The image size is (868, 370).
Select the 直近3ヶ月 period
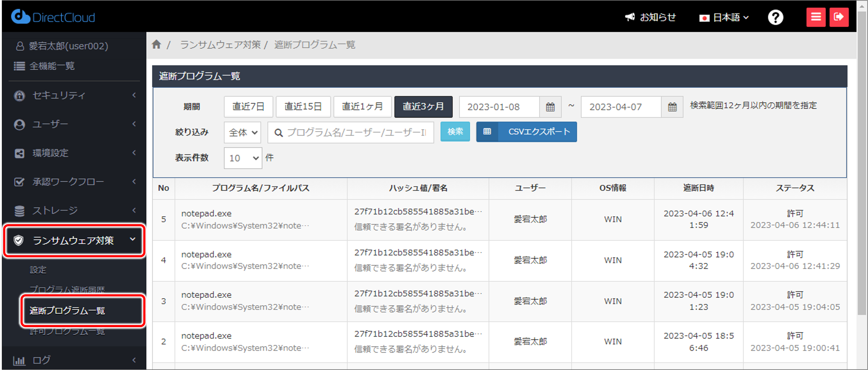tap(424, 107)
